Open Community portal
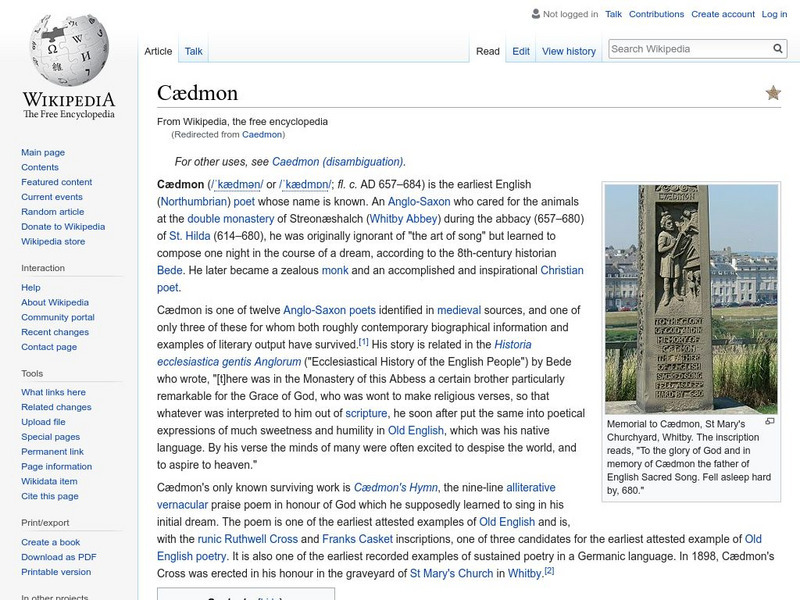 [x=58, y=317]
